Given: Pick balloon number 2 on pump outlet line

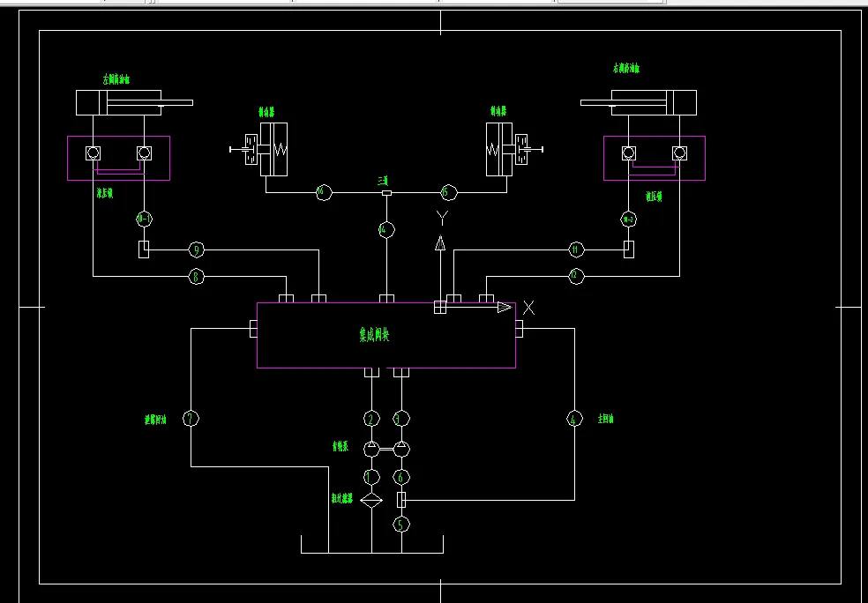Looking at the screenshot, I should pyautogui.click(x=371, y=419).
